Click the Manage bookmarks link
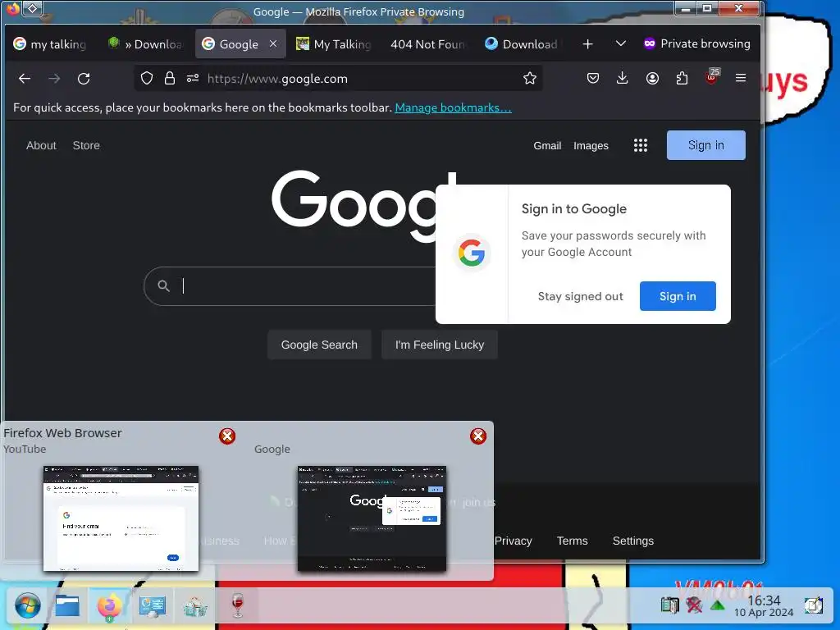The height and width of the screenshot is (630, 840). click(x=453, y=107)
